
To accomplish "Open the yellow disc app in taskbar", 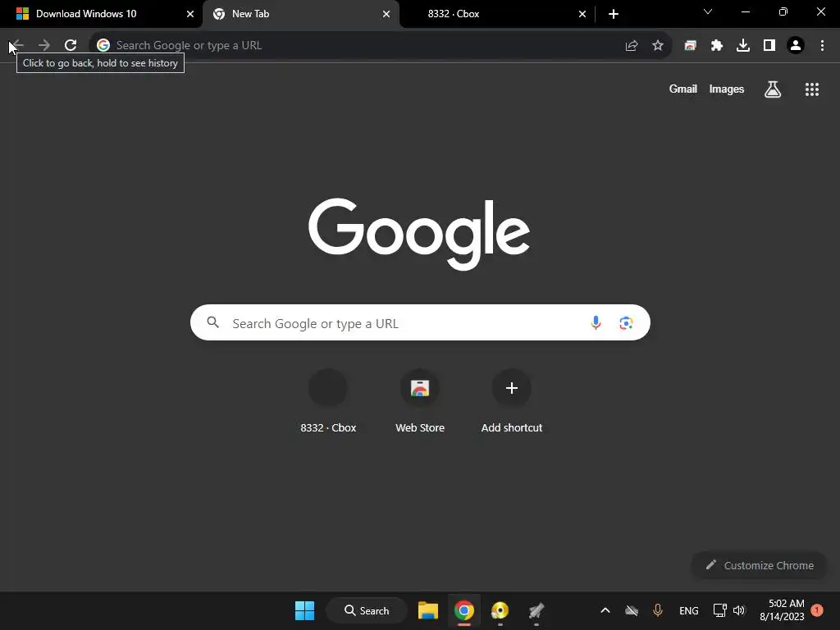I will pos(500,610).
